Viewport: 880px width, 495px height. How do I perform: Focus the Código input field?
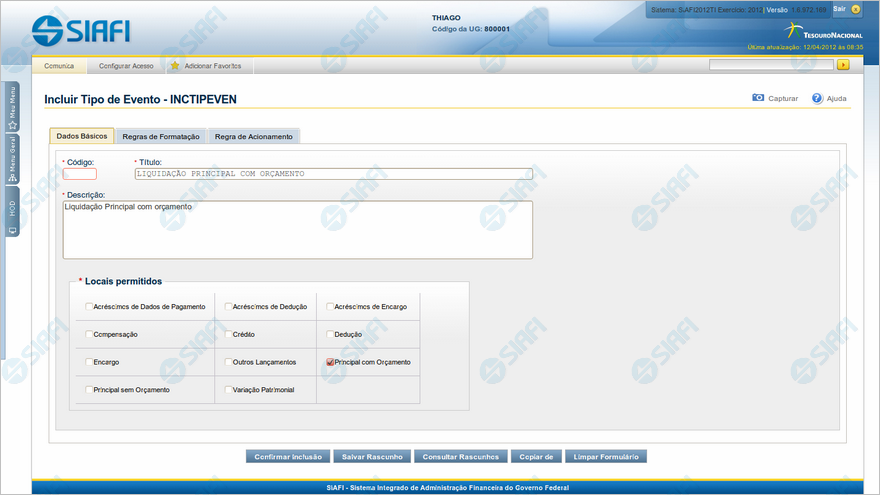tap(80, 174)
